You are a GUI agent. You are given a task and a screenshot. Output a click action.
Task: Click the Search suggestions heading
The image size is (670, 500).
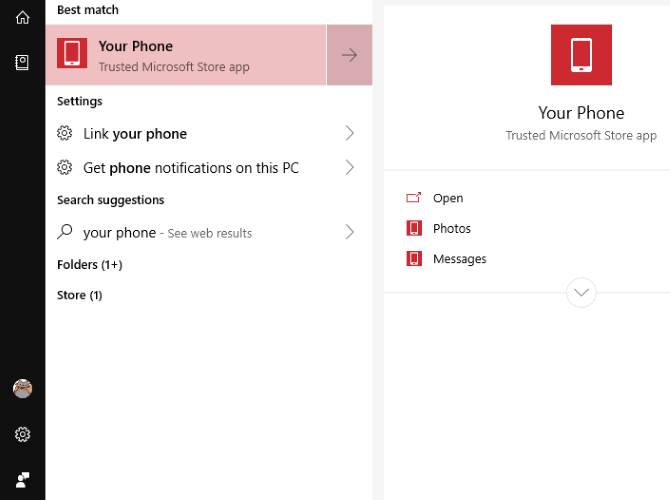(x=111, y=200)
